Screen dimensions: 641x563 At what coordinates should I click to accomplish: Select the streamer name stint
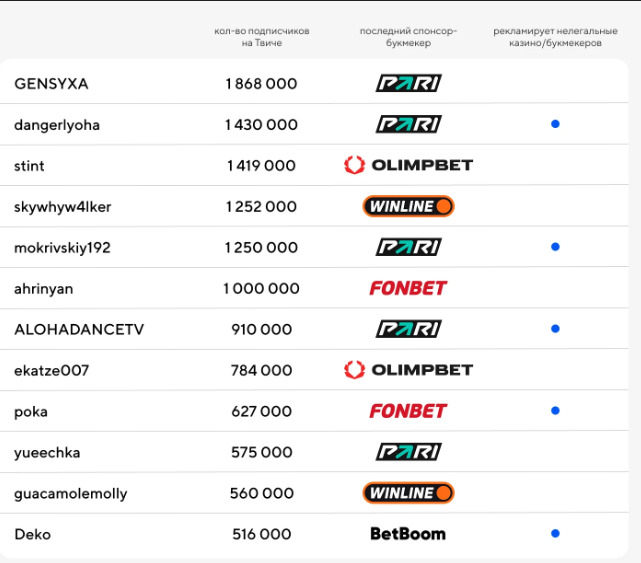(x=30, y=165)
